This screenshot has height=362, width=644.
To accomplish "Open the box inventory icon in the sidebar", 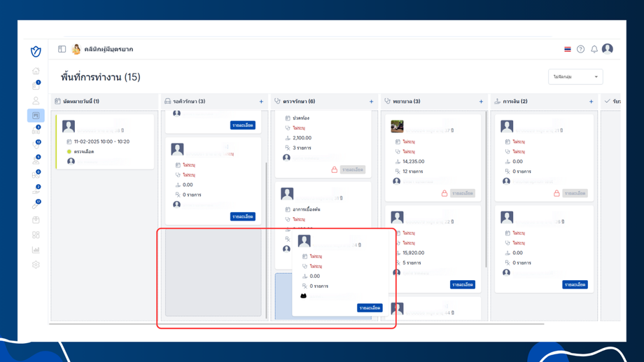I will tap(36, 220).
